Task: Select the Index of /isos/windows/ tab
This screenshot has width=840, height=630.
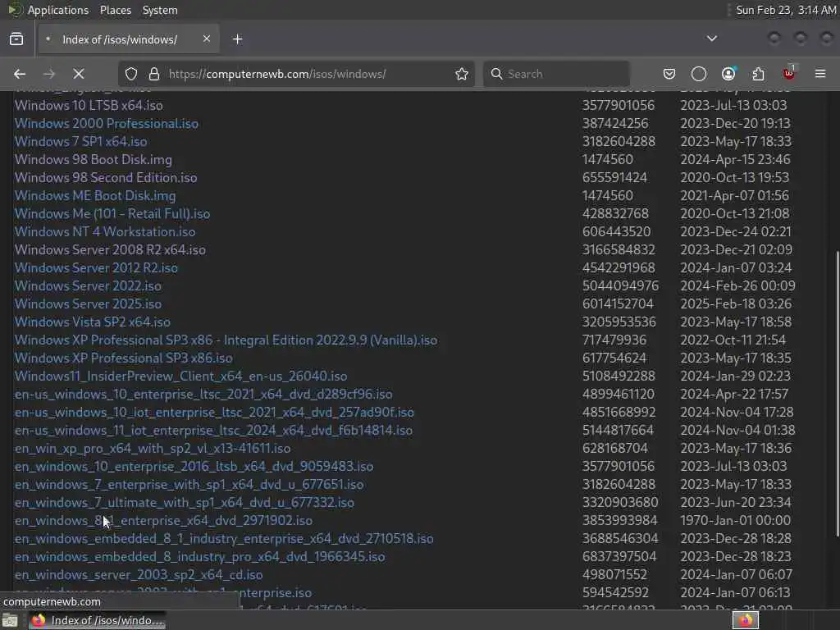Action: (x=129, y=39)
